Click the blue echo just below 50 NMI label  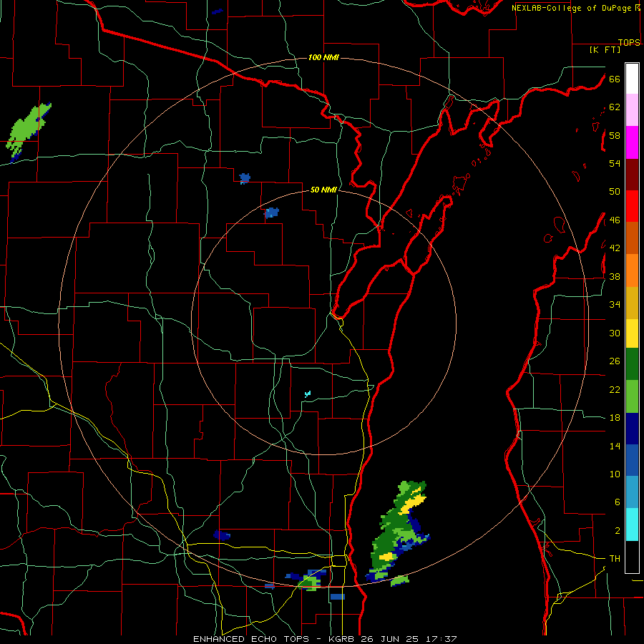271,213
